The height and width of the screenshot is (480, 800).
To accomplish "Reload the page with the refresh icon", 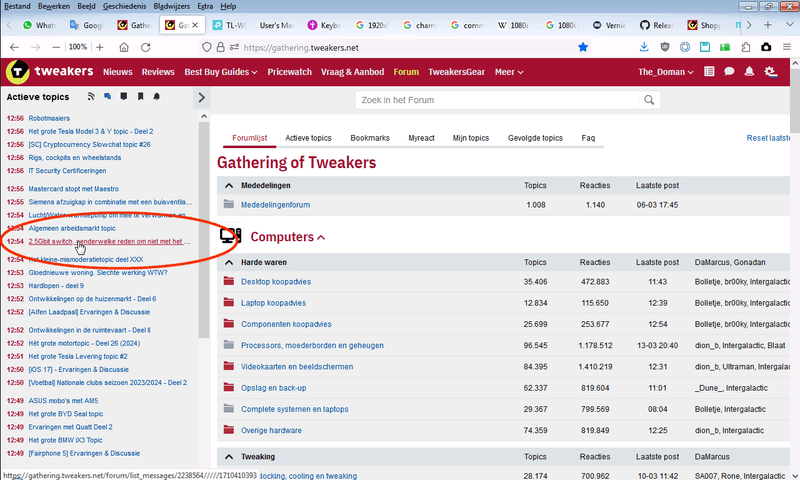I will [x=146, y=47].
